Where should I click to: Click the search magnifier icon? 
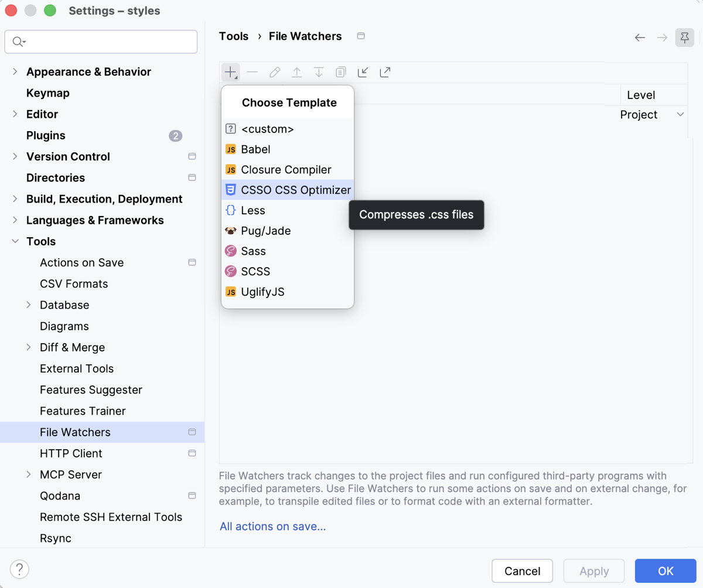point(19,42)
